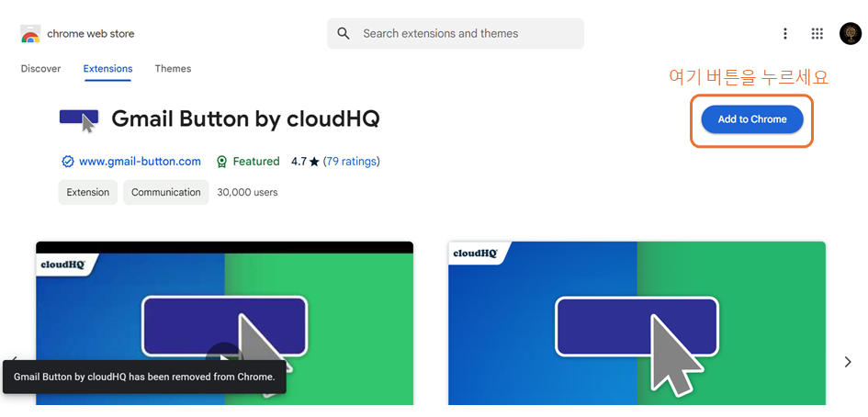Click the Communication category chip

[166, 192]
